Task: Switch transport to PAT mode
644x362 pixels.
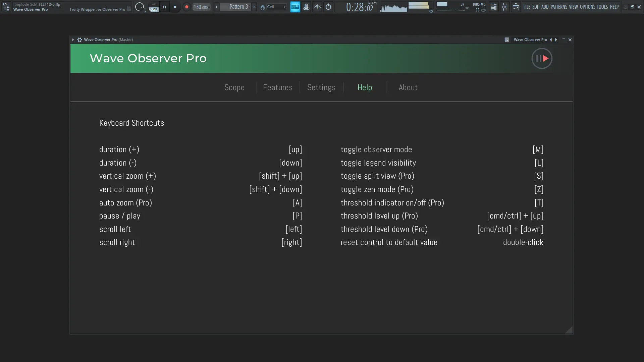Action: point(154,4)
